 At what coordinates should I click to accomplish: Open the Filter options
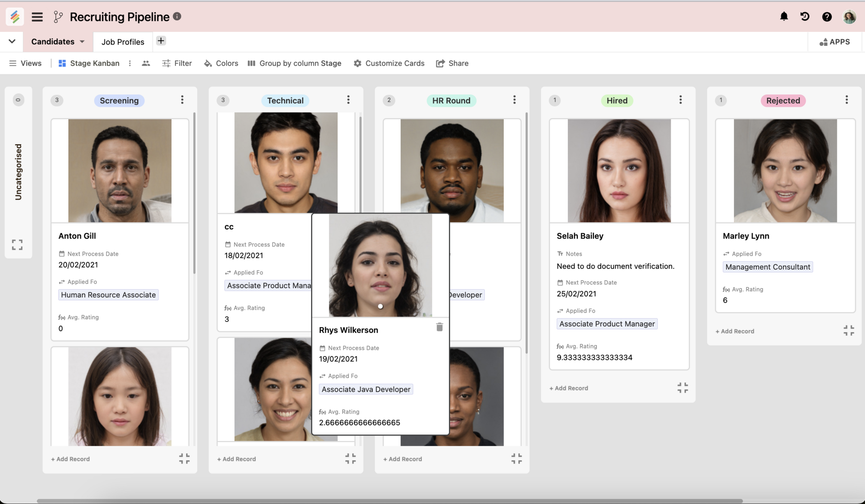[x=176, y=63]
